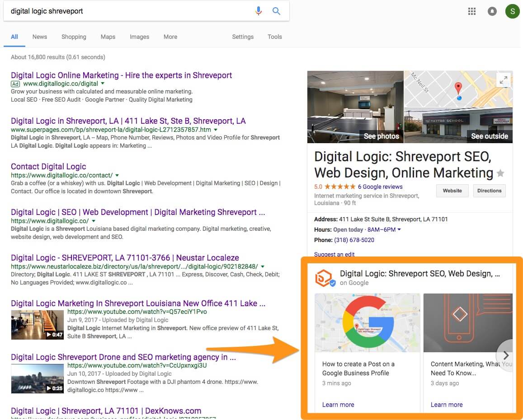Expand dropdown arrow beside digitallogic.co/contact URL
523x420 pixels.
coord(117,175)
